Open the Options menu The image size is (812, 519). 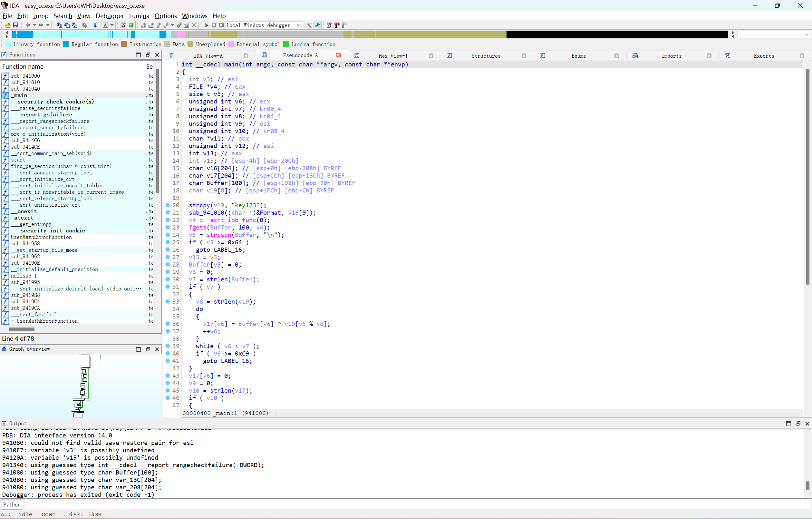coord(165,16)
